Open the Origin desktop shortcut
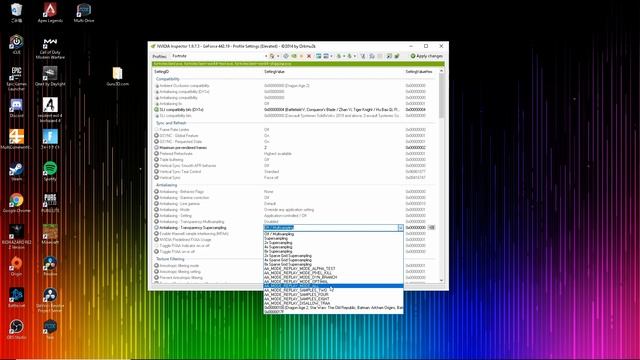Viewport: 640px width, 360px height. point(16,266)
